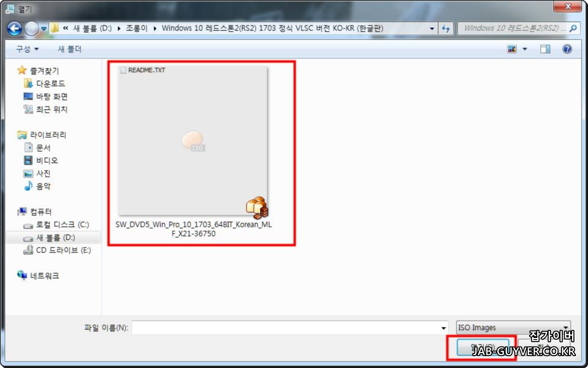The width and height of the screenshot is (588, 368).
Task: Select 컴퓨터 in the navigation pane
Action: [x=41, y=212]
